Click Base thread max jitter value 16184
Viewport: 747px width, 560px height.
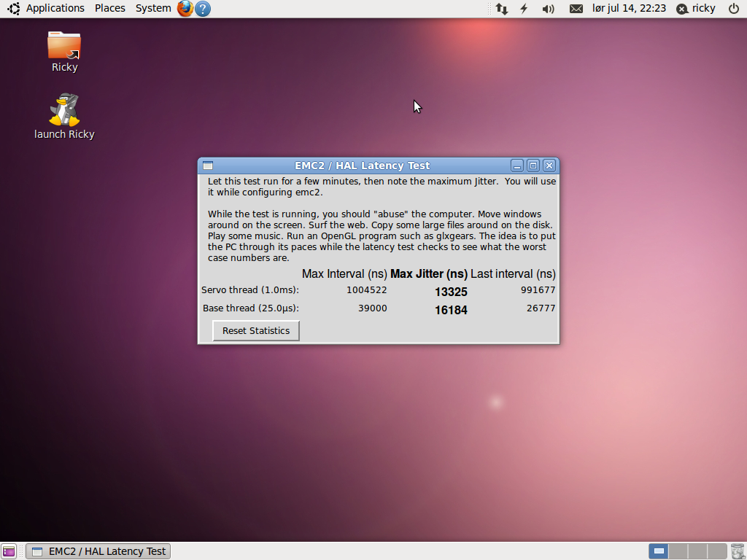coord(451,310)
